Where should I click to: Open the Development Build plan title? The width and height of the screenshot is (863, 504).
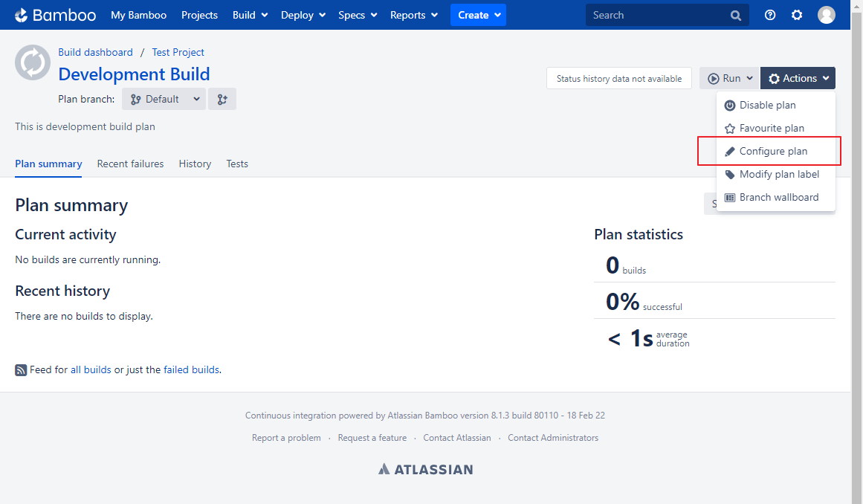135,74
